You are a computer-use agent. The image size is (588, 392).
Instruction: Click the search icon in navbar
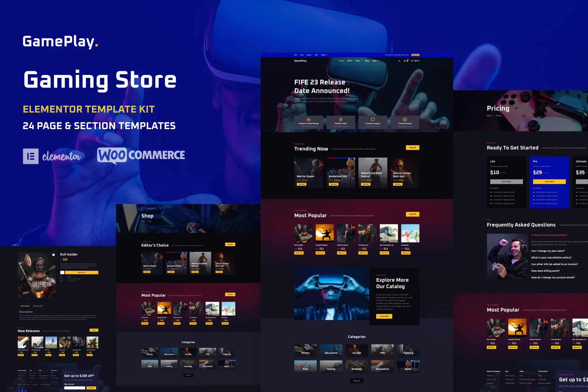click(x=398, y=61)
